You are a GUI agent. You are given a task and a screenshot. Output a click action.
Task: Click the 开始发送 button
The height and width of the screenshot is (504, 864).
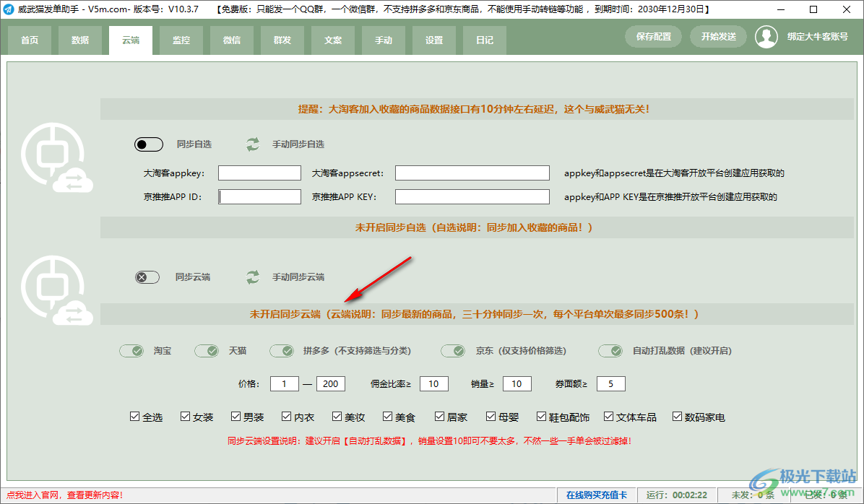coord(719,37)
